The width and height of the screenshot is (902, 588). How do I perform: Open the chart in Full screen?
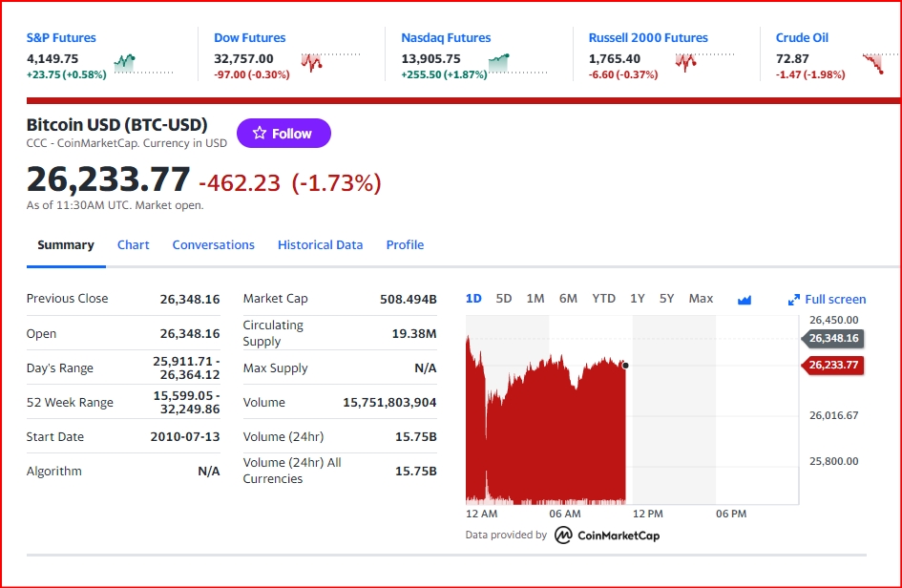[x=827, y=299]
